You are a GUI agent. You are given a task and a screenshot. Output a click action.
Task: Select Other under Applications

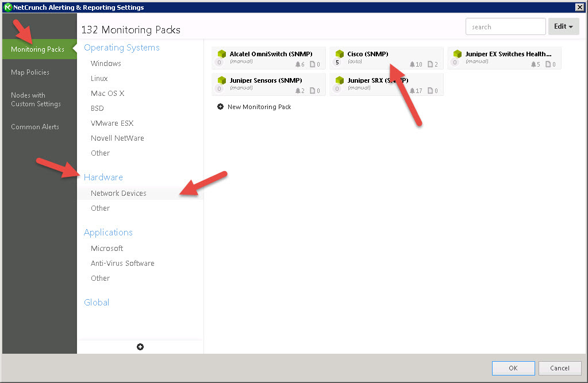click(100, 278)
